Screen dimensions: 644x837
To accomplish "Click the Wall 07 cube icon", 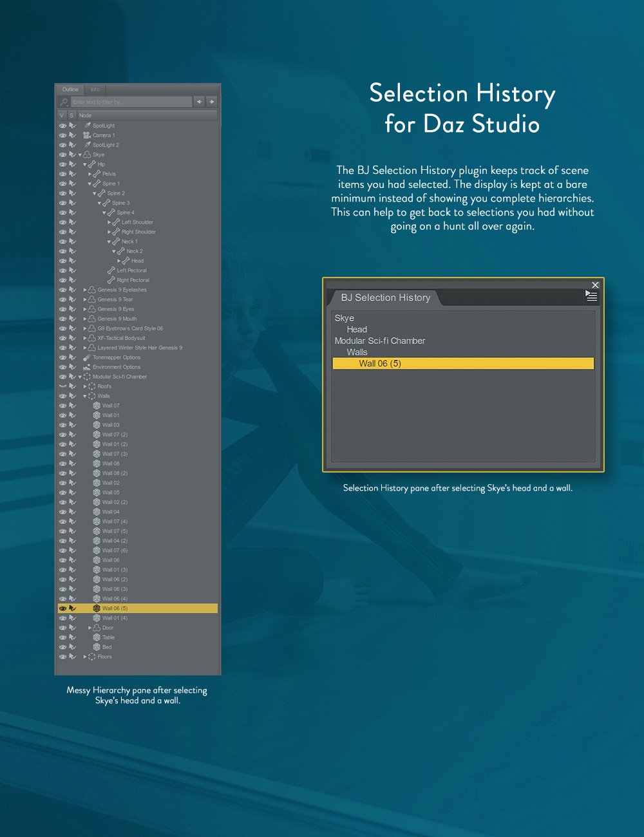I will click(96, 406).
